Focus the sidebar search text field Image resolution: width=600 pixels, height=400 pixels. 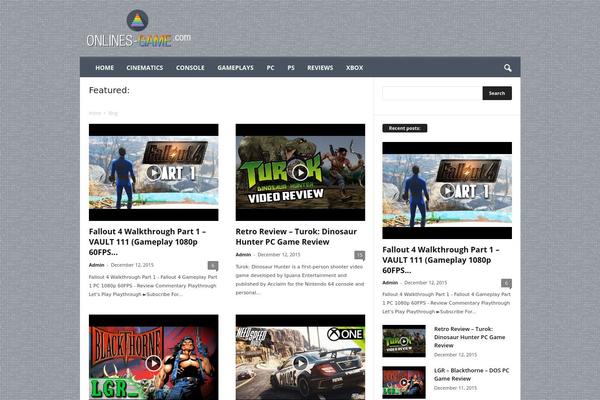coord(432,93)
